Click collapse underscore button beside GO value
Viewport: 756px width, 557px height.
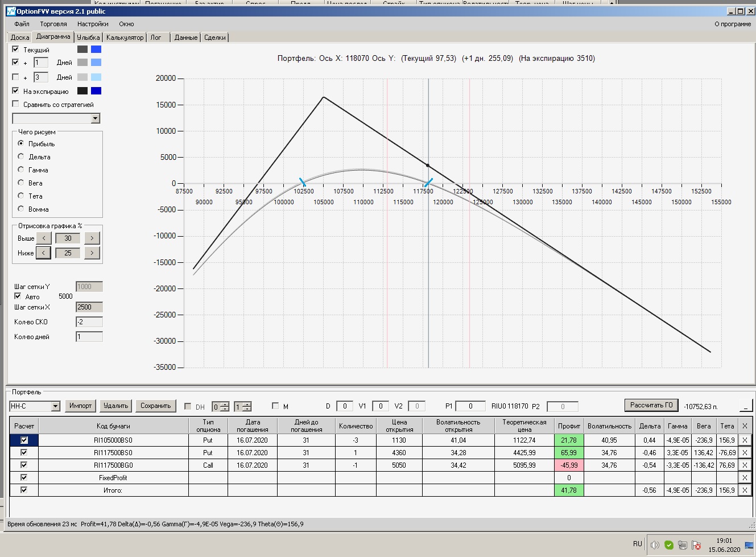[x=746, y=405]
